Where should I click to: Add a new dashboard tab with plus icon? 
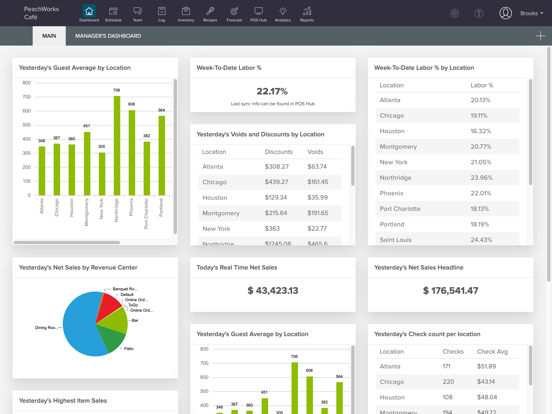[540, 36]
